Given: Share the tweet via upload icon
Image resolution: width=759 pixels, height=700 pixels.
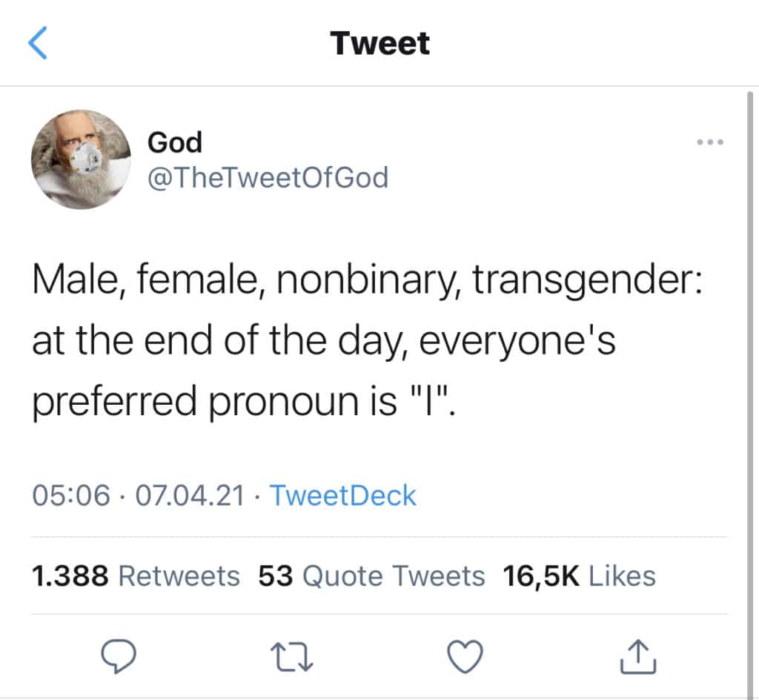Looking at the screenshot, I should point(638,656).
